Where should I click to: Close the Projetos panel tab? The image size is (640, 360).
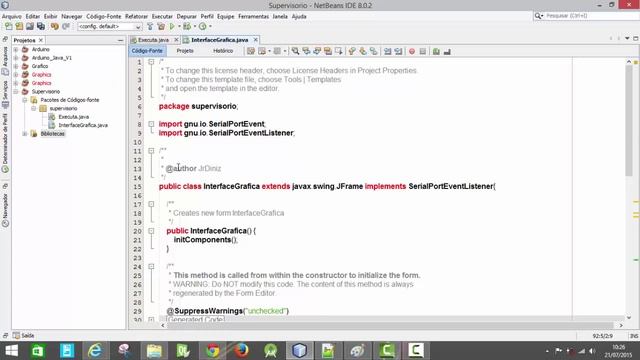[40, 40]
